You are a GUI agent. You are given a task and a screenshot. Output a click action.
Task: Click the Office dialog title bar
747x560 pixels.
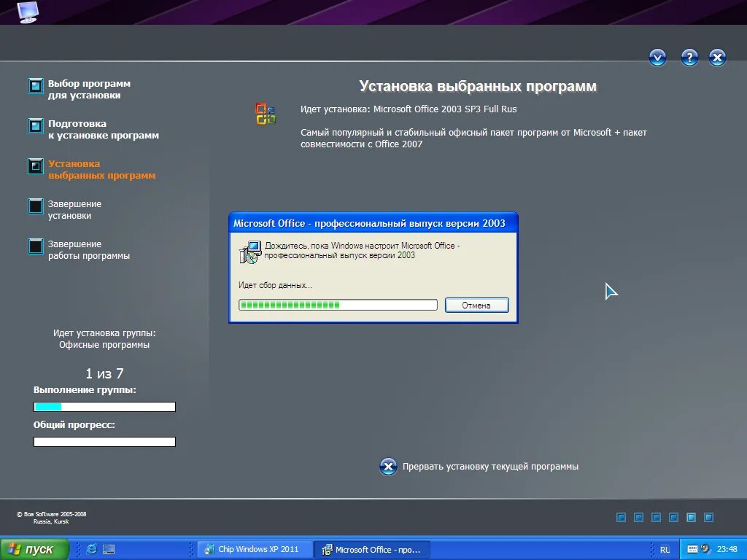(373, 223)
